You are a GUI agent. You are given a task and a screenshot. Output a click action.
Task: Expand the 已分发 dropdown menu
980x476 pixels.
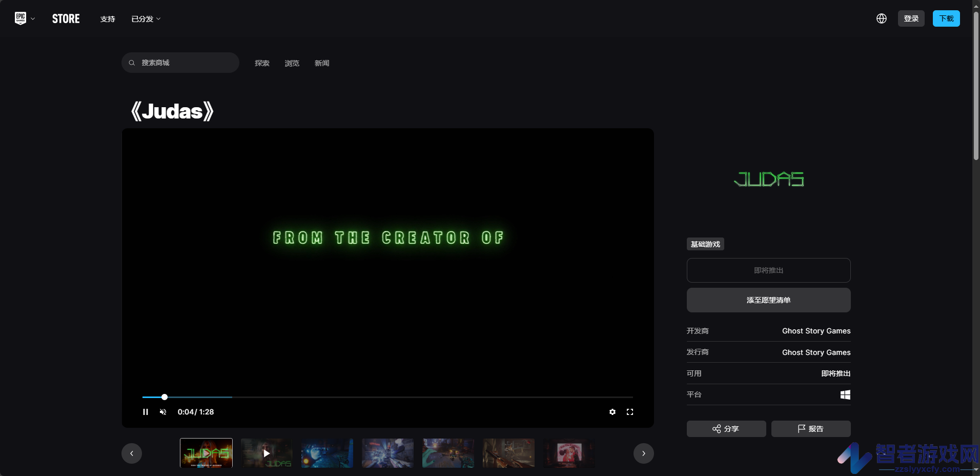pos(146,19)
